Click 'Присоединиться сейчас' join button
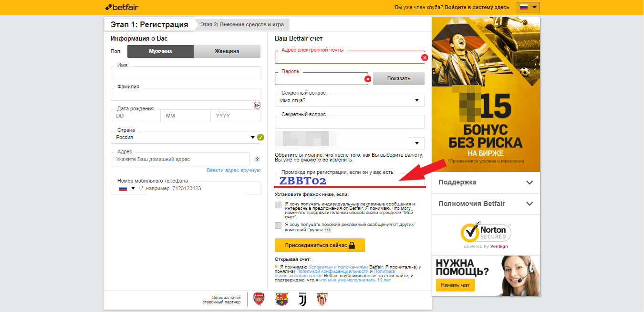644x312 pixels. pos(320,245)
